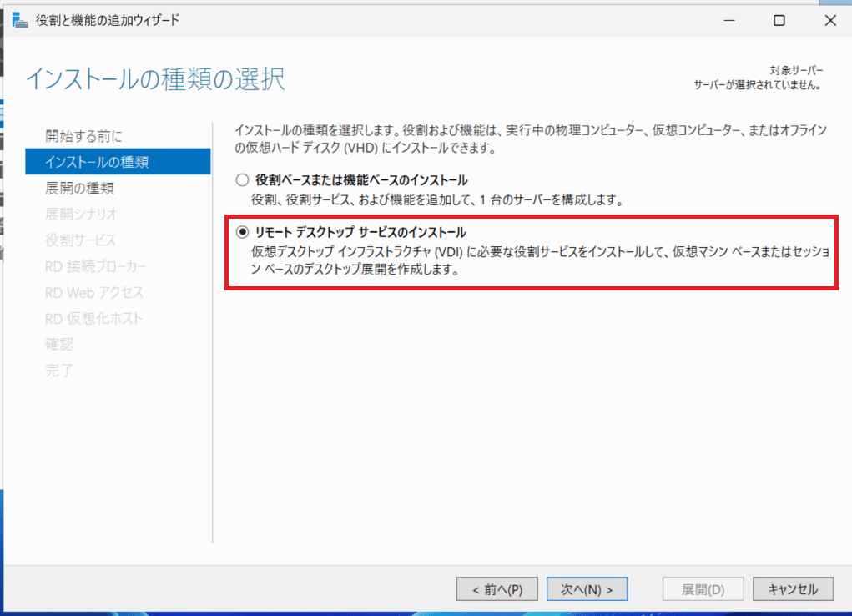The image size is (852, 616).
Task: Click the 展開シナリオ step in the sidebar
Action: pyautogui.click(x=81, y=214)
